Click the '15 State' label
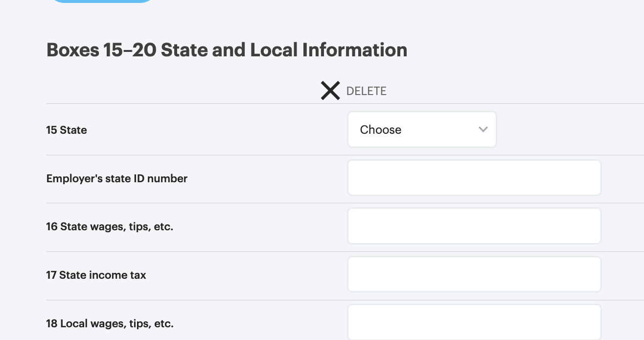The width and height of the screenshot is (644, 340). tap(67, 130)
